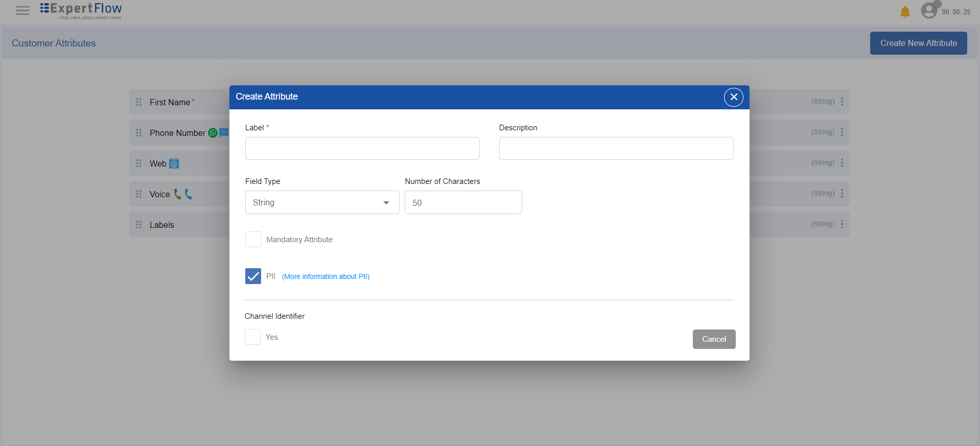Grab the drag handle for First Name

point(139,102)
